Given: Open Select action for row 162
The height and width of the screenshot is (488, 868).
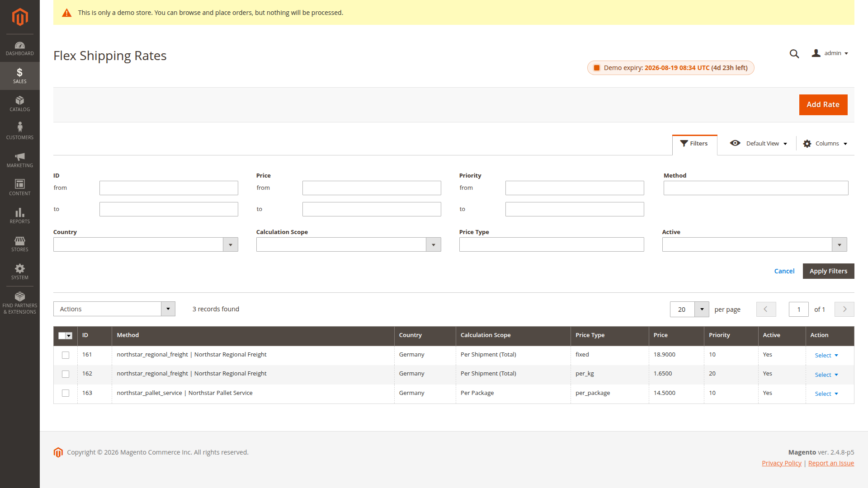Looking at the screenshot, I should (x=826, y=375).
